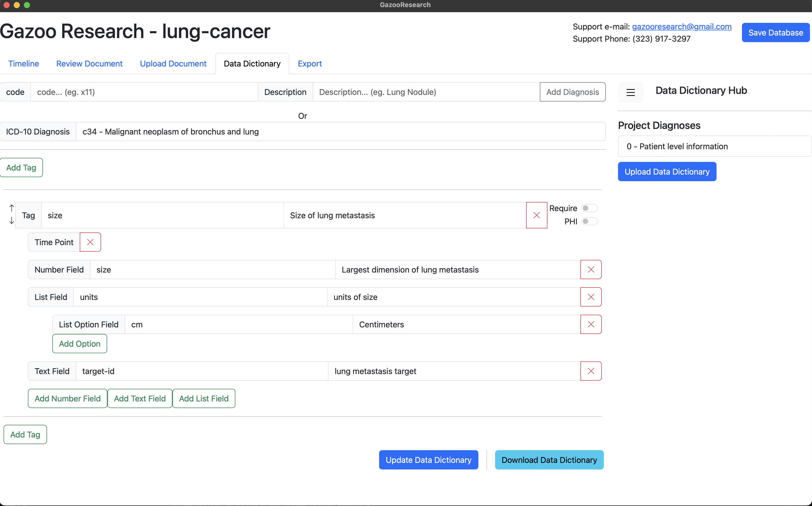
Task: Delete the target-id Text Field row
Action: [x=591, y=371]
